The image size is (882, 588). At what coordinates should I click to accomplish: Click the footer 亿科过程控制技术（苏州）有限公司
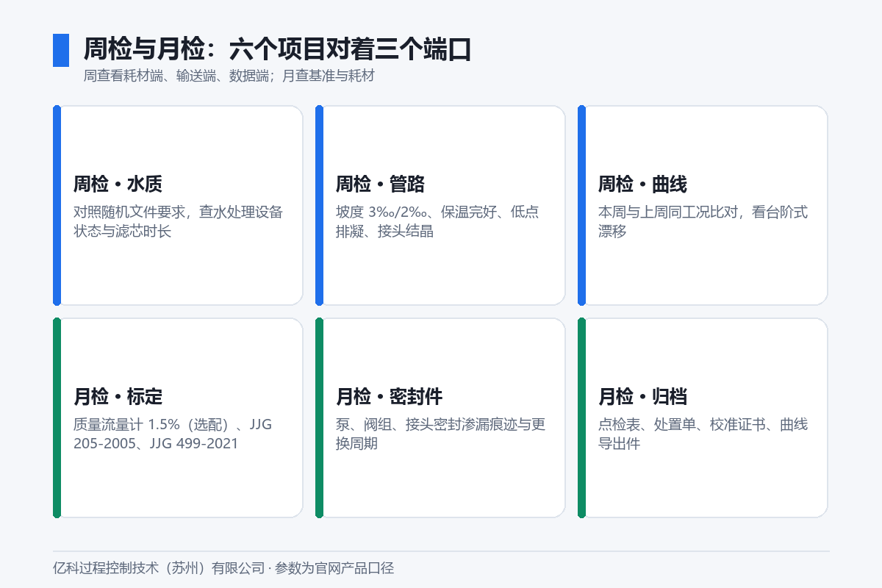point(159,568)
